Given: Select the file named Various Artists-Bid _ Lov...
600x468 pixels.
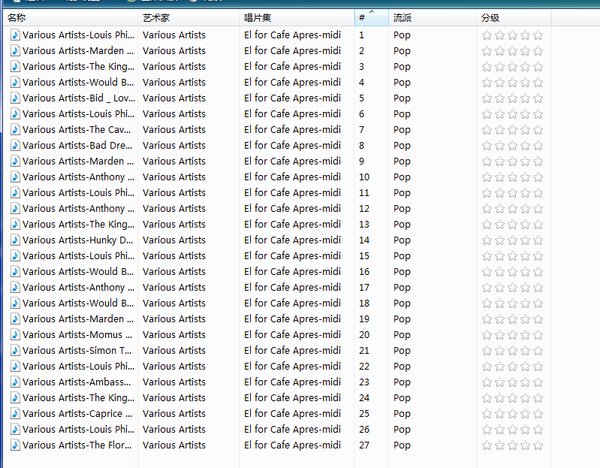Looking at the screenshot, I should pyautogui.click(x=78, y=98).
